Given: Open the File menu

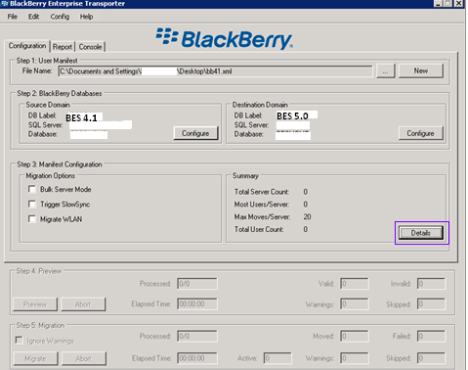Looking at the screenshot, I should 12,16.
